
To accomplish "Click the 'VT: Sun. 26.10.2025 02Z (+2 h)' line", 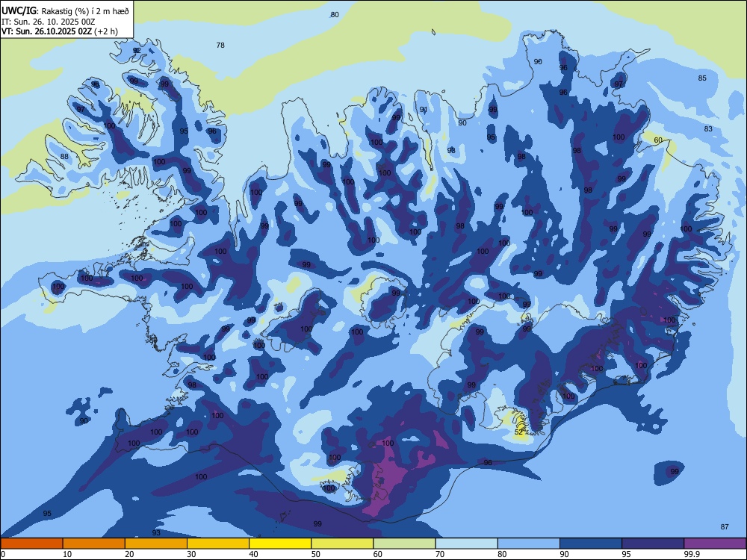I will (60, 31).
